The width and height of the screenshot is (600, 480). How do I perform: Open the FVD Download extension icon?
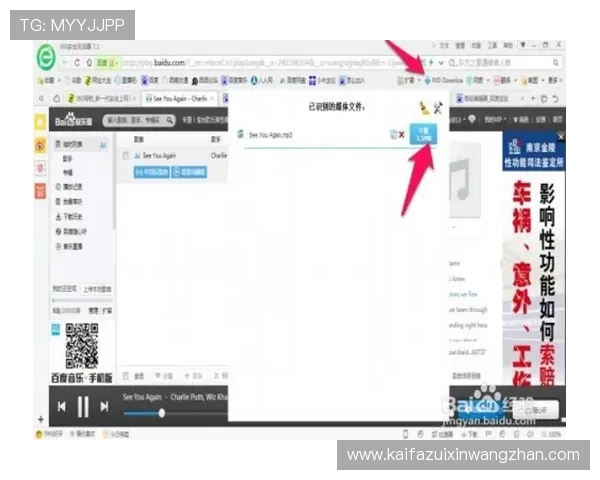(444, 80)
